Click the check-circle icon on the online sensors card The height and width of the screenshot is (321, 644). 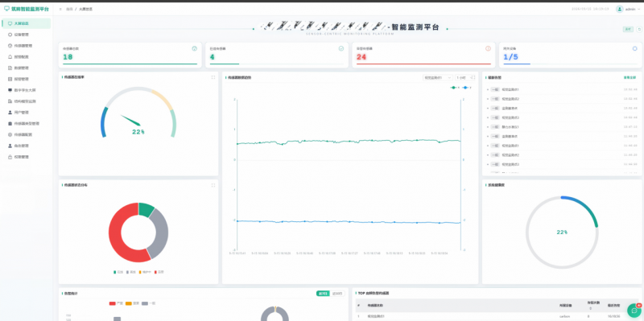341,48
